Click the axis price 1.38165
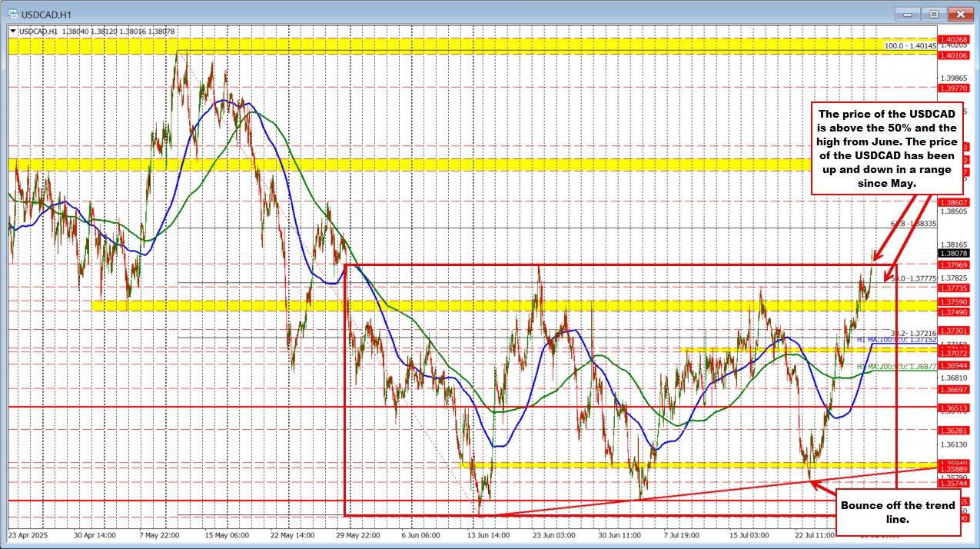980x549 pixels. pos(954,244)
